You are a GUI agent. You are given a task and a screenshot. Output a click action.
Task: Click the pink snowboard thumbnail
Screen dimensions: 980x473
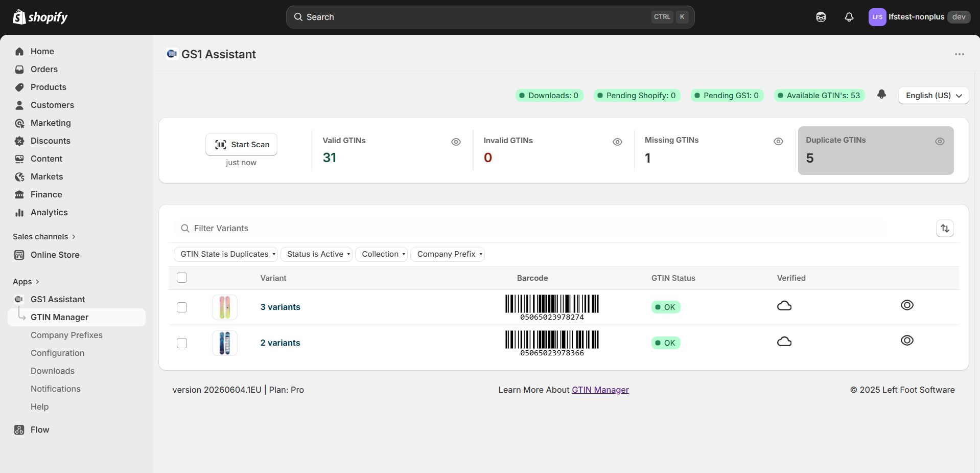225,307
